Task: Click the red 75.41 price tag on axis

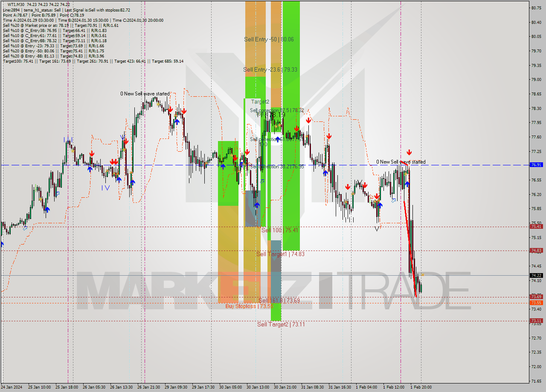Action: tap(536, 226)
